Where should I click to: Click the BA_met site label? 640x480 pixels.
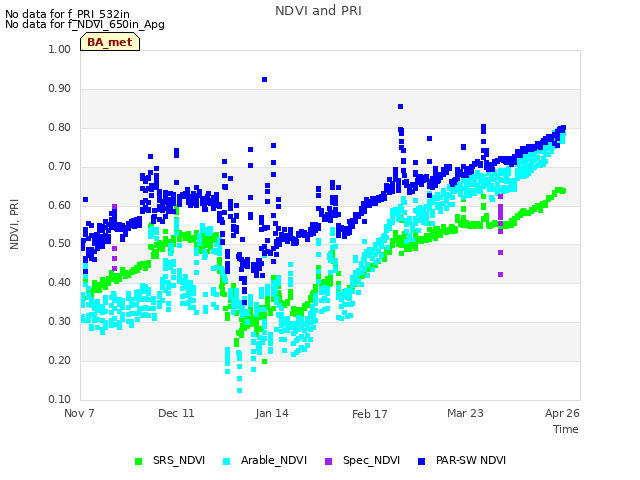pos(110,42)
